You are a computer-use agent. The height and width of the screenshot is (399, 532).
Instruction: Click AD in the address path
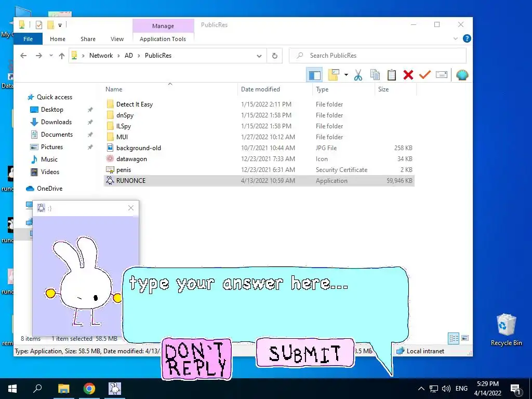tap(129, 56)
